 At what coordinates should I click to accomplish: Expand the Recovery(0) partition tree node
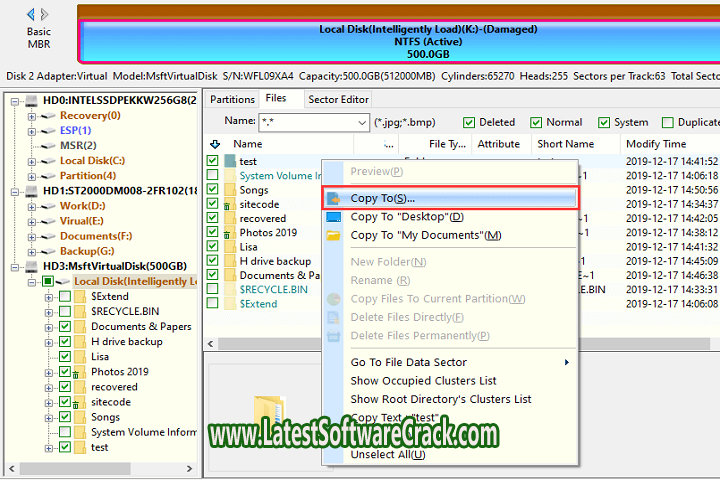[x=32, y=116]
